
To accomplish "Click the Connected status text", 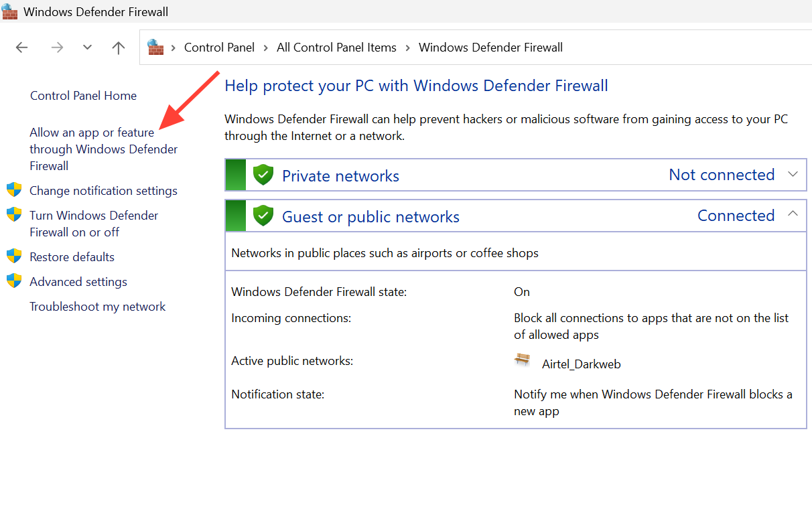I will (x=736, y=216).
